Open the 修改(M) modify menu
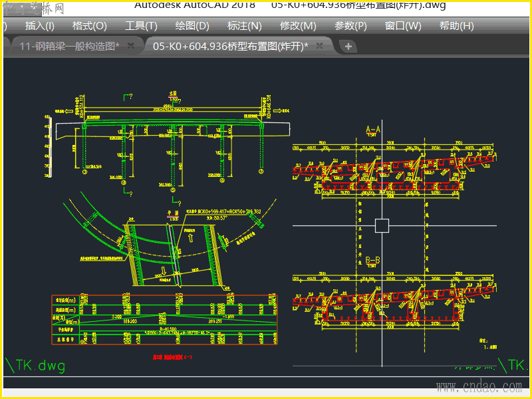Image resolution: width=532 pixels, height=399 pixels. (x=298, y=26)
